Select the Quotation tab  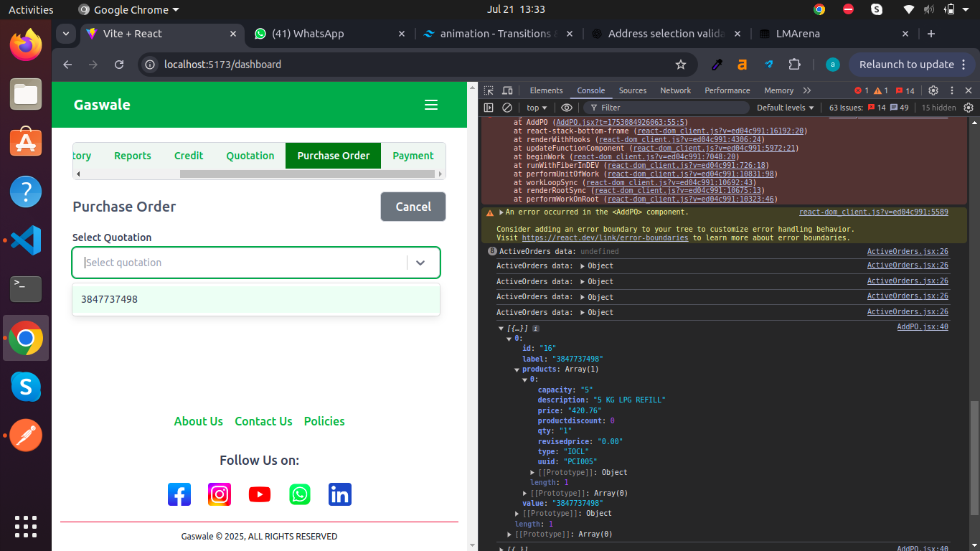click(250, 156)
